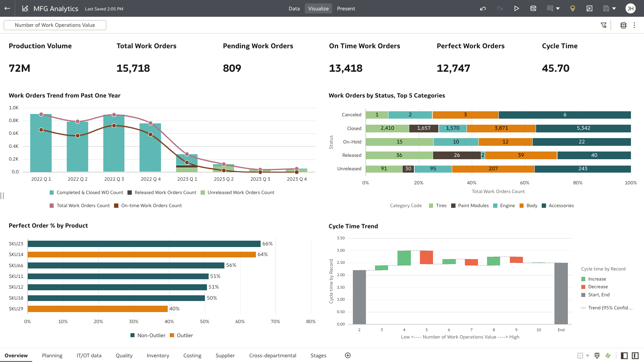Refresh the data source icon
Image resolution: width=644 pixels, height=362 pixels.
point(533,8)
